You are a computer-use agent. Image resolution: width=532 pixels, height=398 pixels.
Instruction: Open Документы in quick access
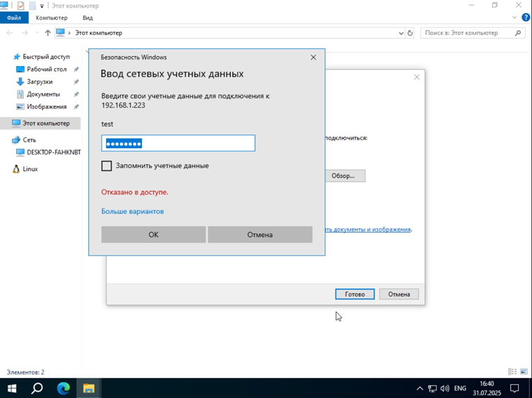point(43,94)
